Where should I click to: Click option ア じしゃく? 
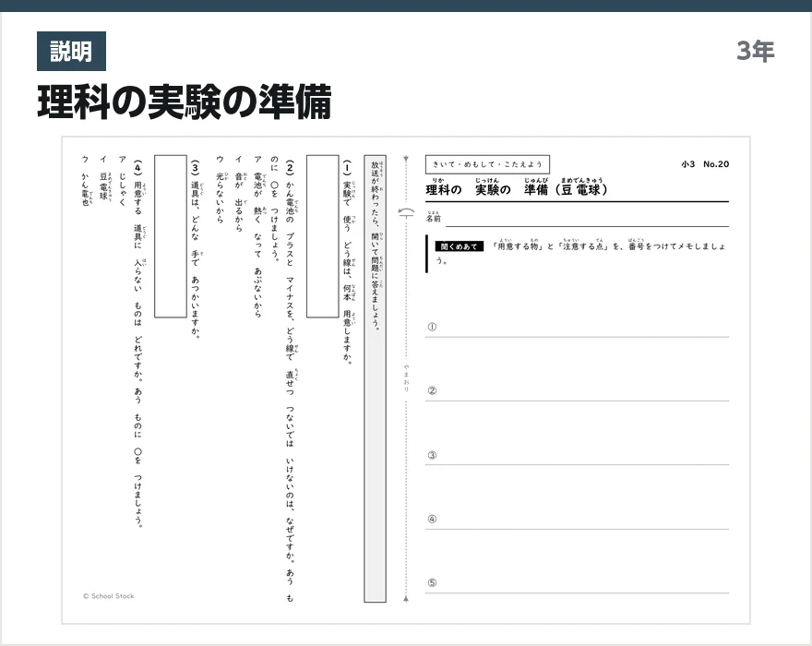coord(122,181)
